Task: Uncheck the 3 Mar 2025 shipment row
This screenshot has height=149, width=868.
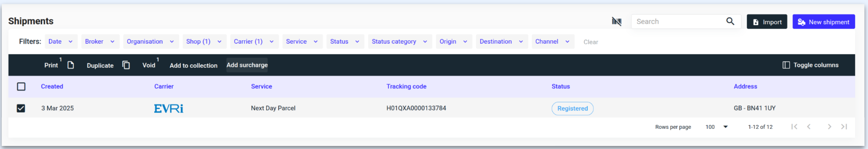Action: pyautogui.click(x=21, y=108)
